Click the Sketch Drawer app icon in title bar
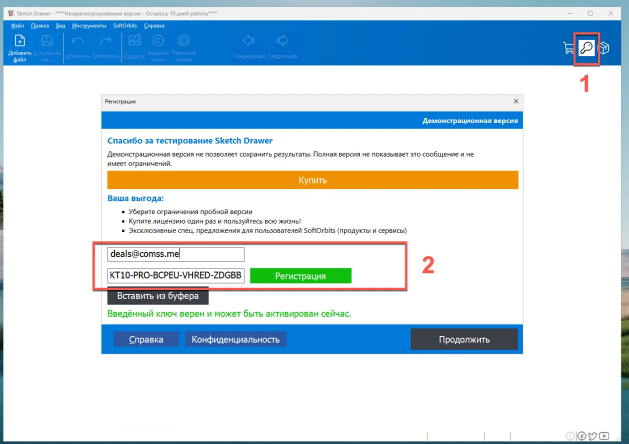This screenshot has width=629, height=444. (11, 13)
